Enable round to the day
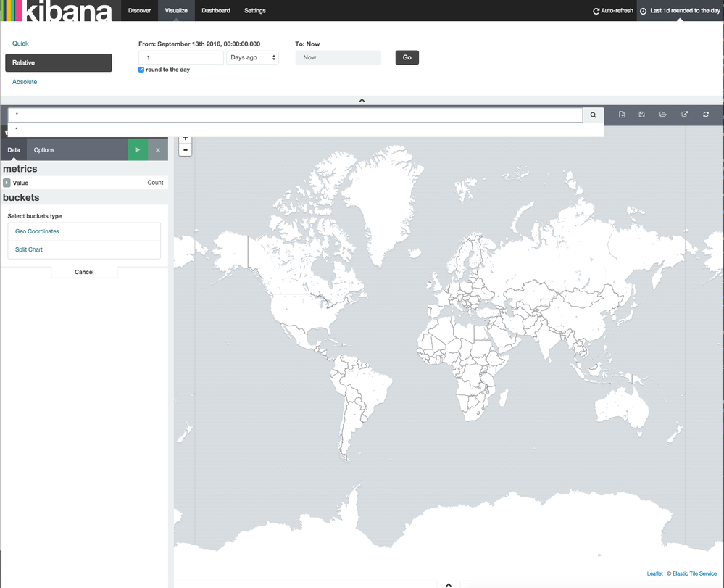 coord(141,70)
